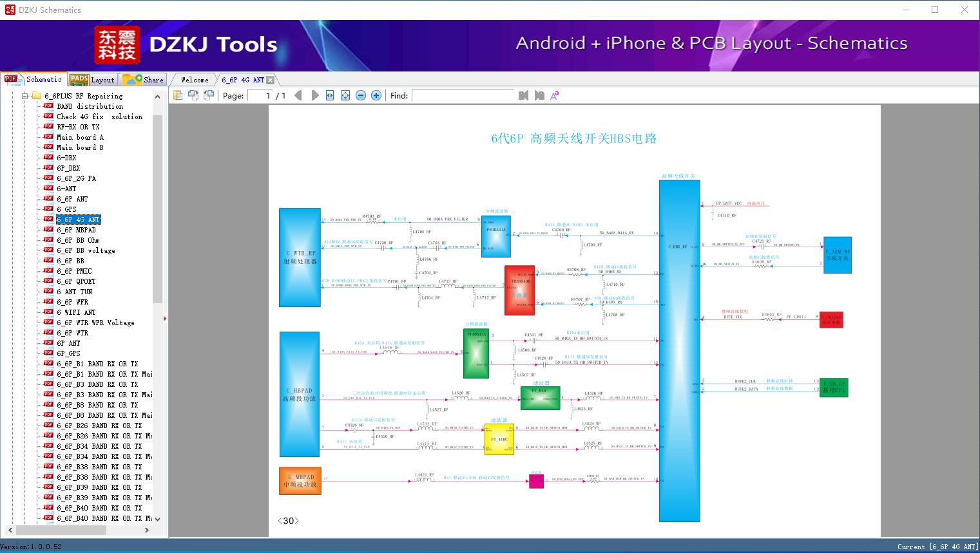Find next match icon

point(539,95)
